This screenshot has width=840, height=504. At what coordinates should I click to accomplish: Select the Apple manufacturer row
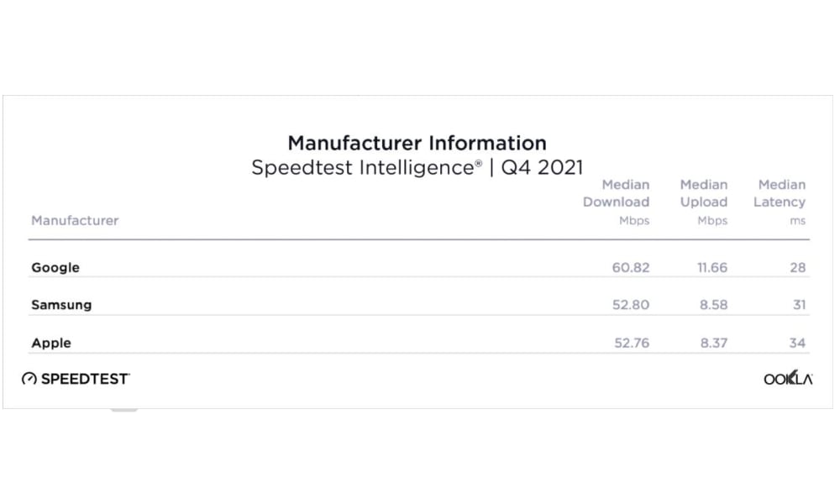[x=419, y=343]
